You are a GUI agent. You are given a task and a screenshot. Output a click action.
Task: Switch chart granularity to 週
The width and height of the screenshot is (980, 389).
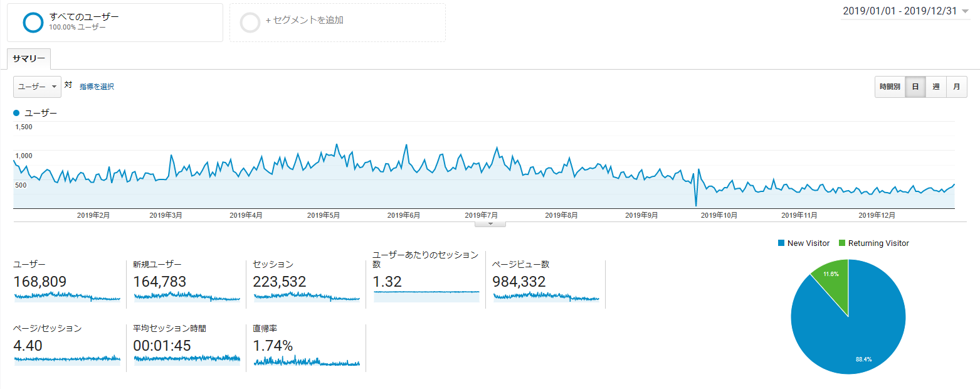pos(935,87)
